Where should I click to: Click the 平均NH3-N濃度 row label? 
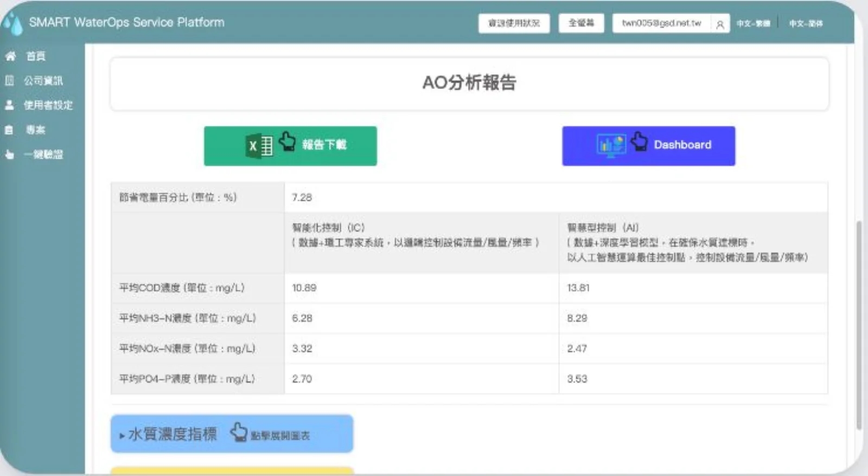[x=187, y=318]
